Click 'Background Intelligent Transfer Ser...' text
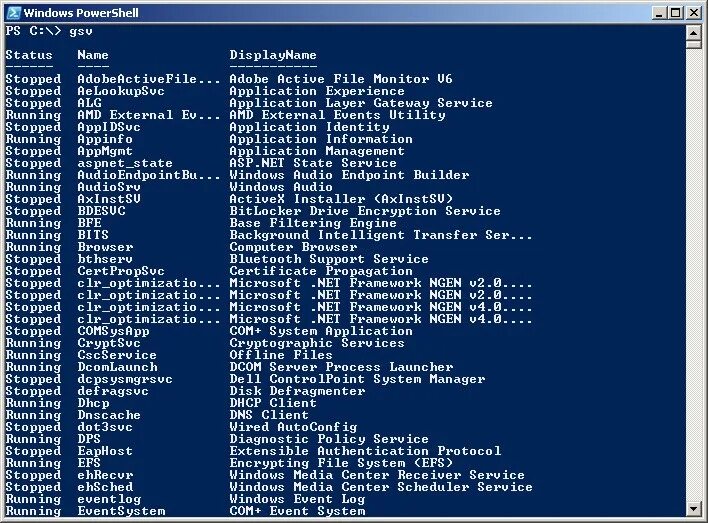The width and height of the screenshot is (708, 523). point(381,235)
